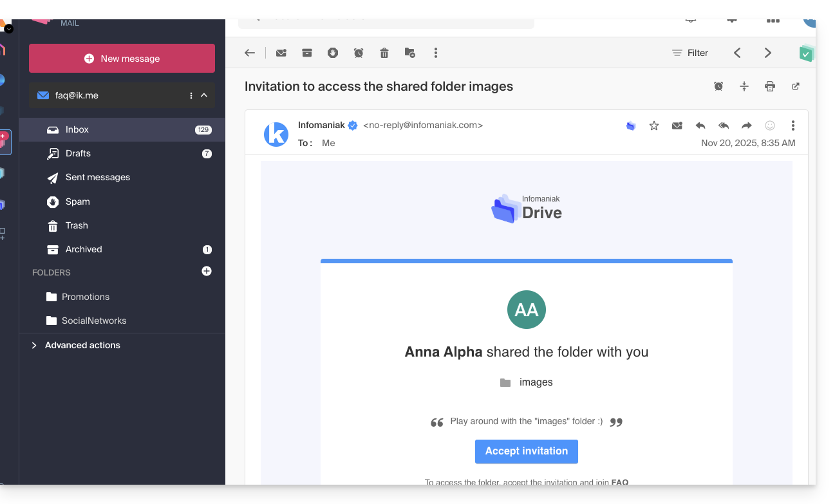Viewport: 835px width, 504px height.
Task: Click the trash icon to delete this email
Action: pos(384,53)
